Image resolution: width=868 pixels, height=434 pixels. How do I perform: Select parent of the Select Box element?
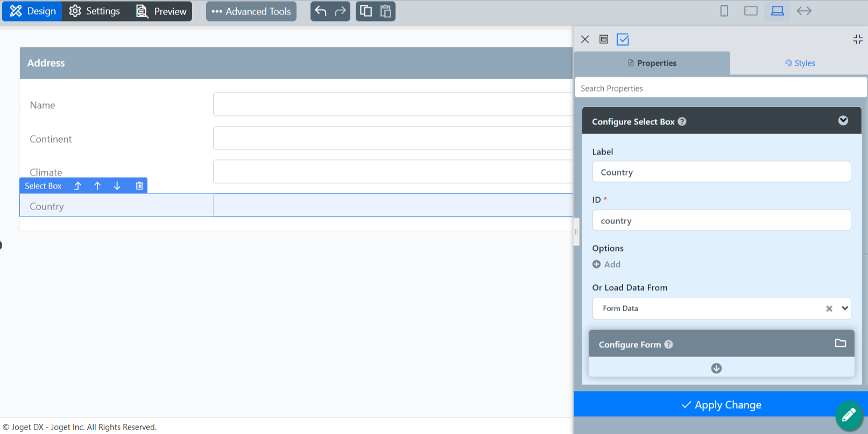tap(77, 186)
